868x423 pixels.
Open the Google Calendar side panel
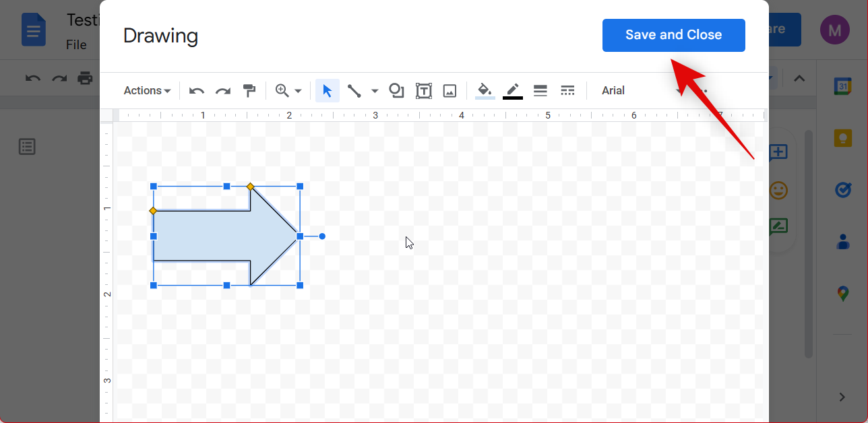(842, 86)
